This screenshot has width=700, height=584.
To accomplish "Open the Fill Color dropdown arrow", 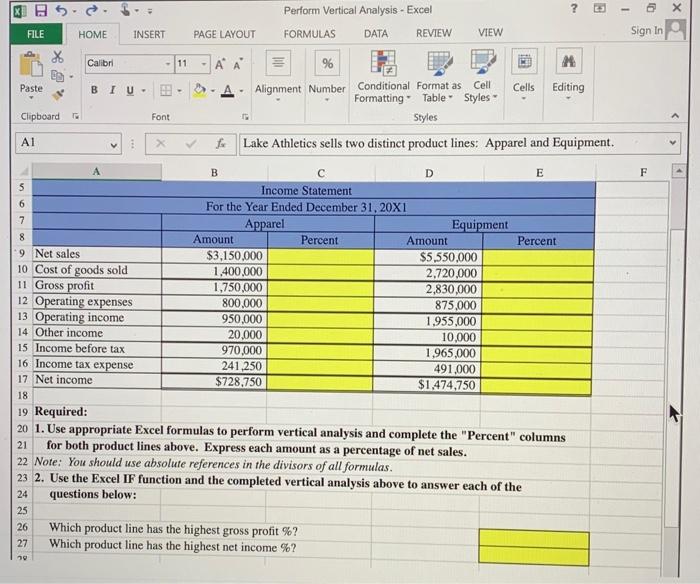I will pyautogui.click(x=212, y=91).
